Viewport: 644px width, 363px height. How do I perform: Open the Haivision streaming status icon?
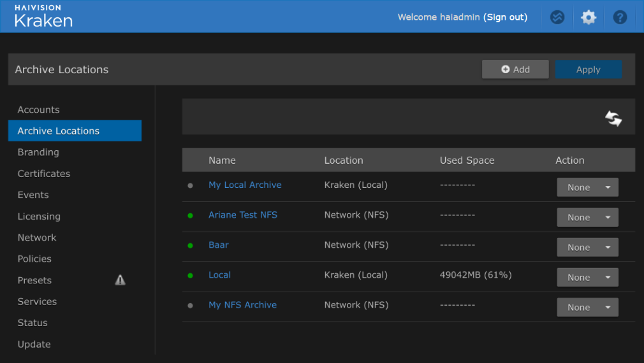coord(557,17)
